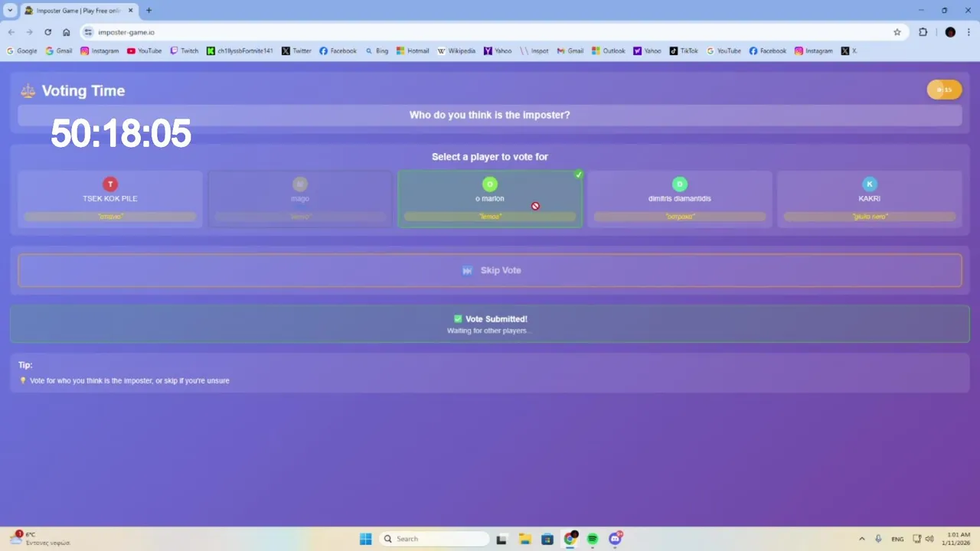Open the network tray icon

click(x=917, y=539)
